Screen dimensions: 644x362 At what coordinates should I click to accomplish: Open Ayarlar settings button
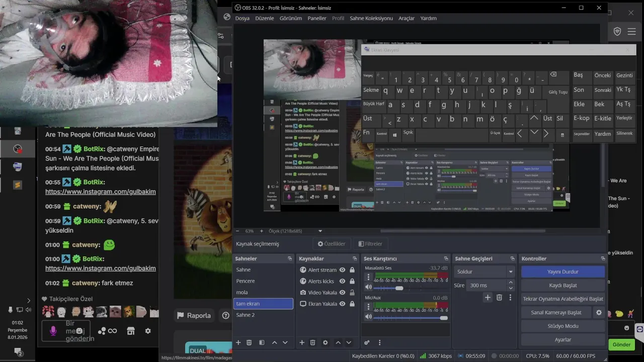(563, 339)
